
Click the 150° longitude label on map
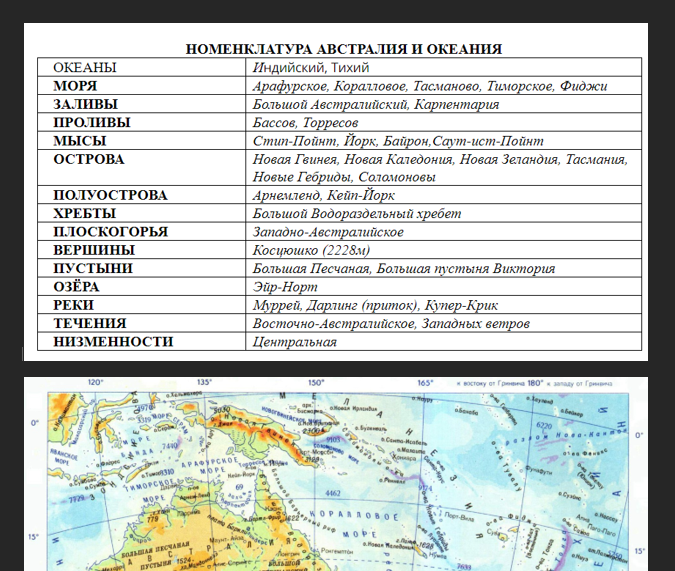pyautogui.click(x=316, y=382)
